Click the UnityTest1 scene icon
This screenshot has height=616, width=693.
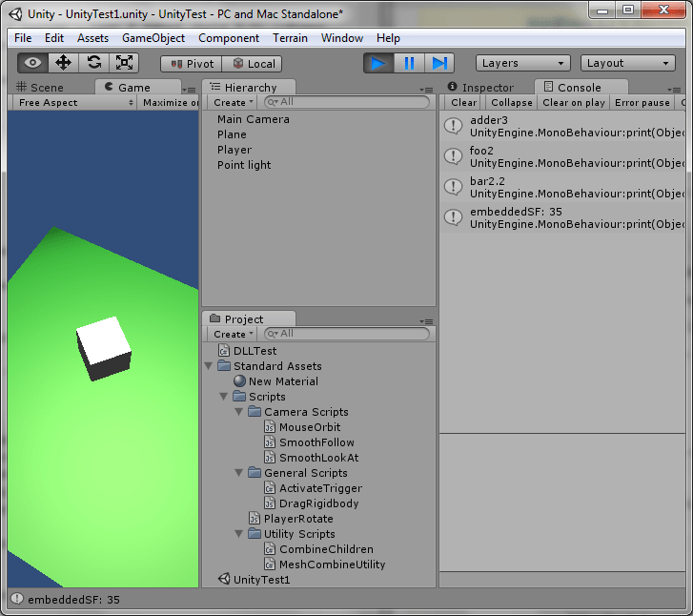coord(224,580)
